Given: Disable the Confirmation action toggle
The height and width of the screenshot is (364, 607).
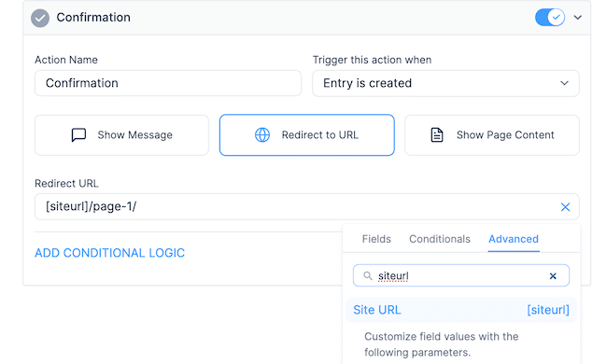Looking at the screenshot, I should (x=550, y=18).
